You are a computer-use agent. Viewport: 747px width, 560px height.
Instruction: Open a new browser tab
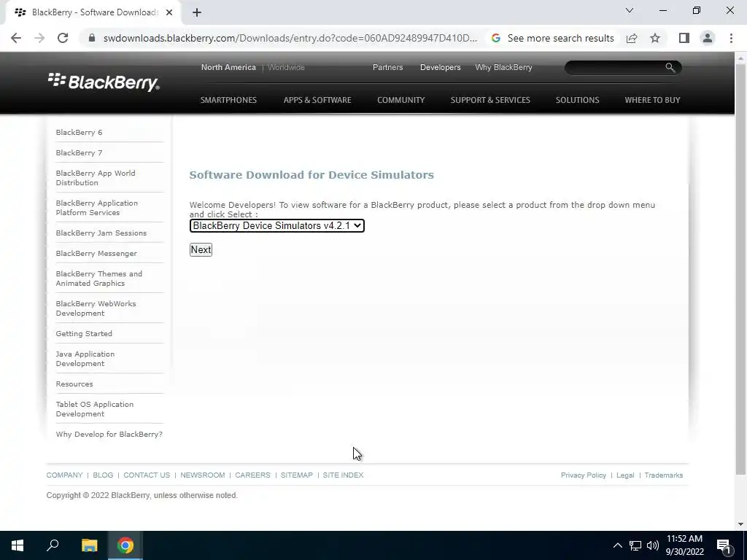[x=197, y=12]
